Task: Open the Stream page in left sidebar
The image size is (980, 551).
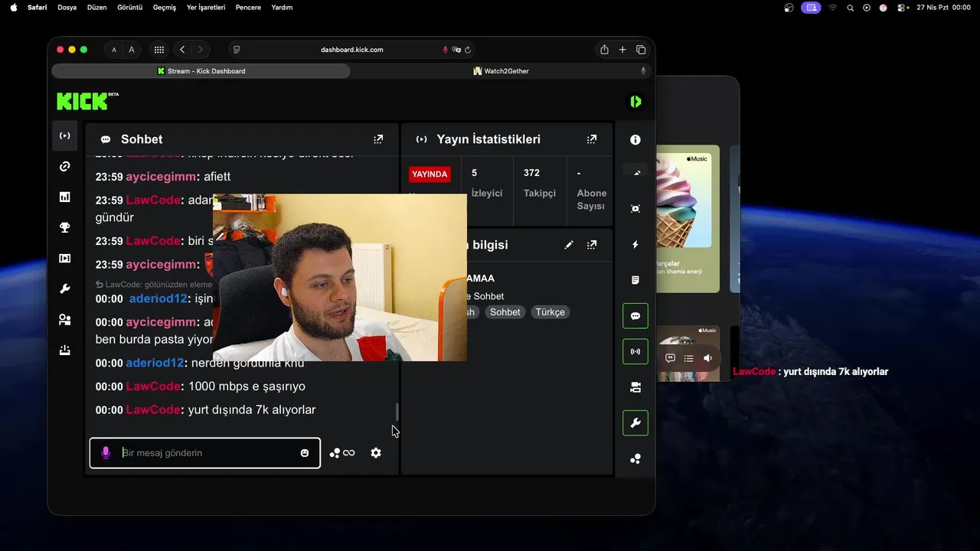Action: pyautogui.click(x=65, y=135)
